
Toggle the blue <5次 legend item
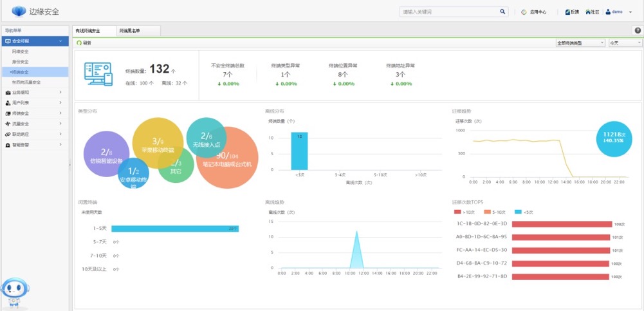pyautogui.click(x=524, y=212)
